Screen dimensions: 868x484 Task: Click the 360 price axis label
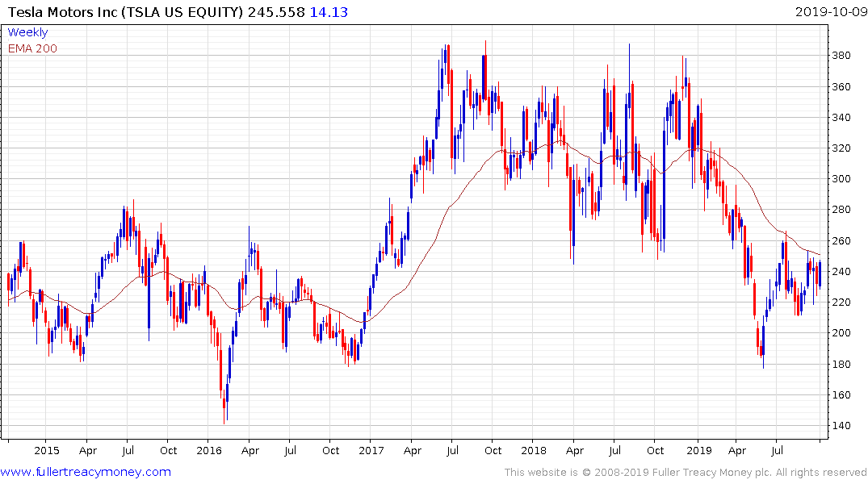(x=841, y=87)
